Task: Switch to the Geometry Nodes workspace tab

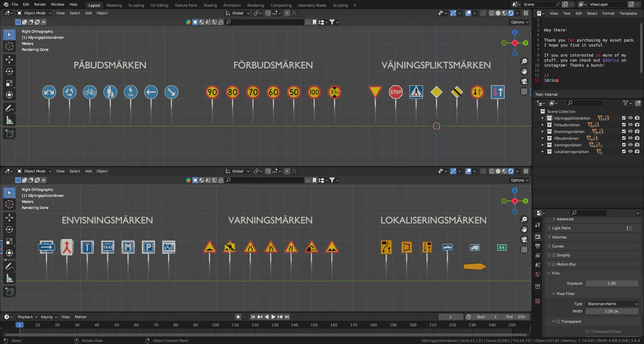Action: tap(312, 5)
